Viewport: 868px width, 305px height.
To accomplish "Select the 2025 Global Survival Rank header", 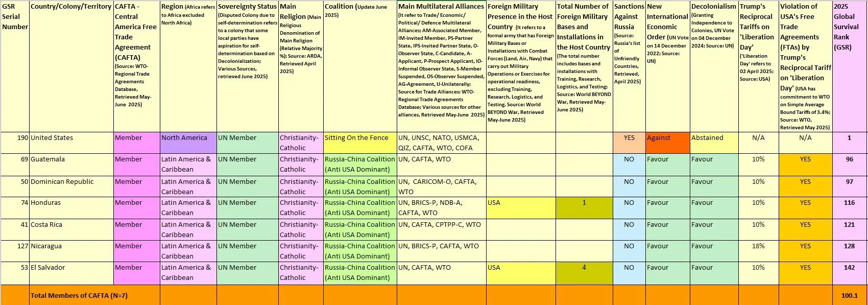I will coord(850,66).
